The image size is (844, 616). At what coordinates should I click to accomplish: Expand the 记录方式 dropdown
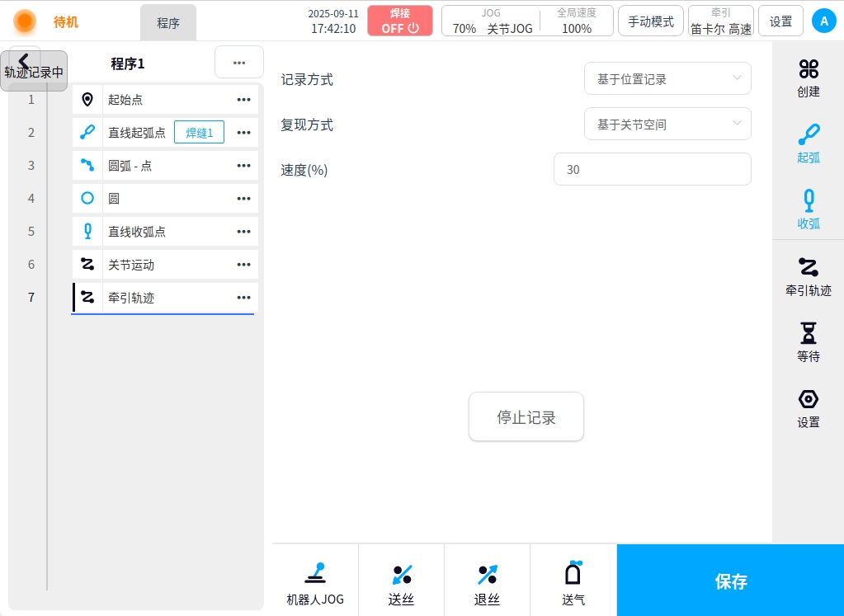[x=667, y=79]
